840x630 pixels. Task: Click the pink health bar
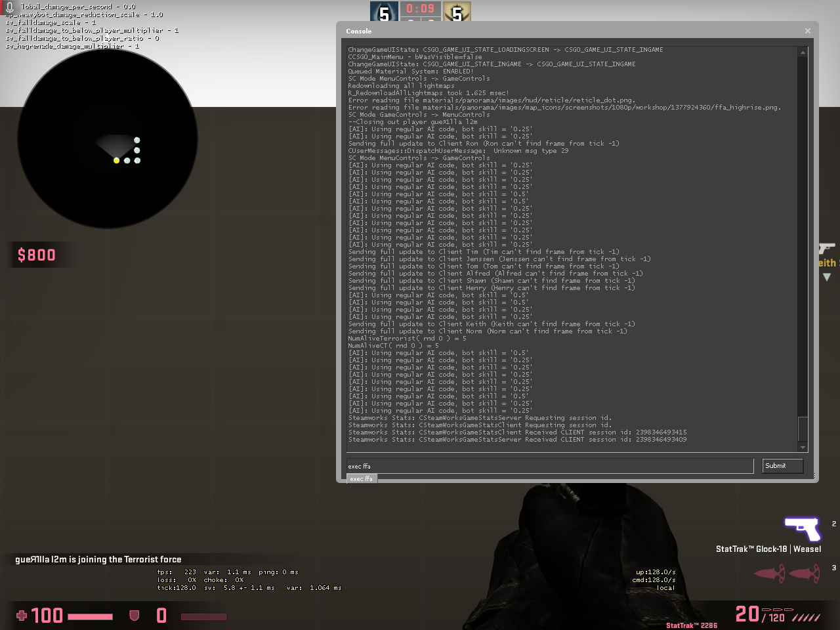[x=91, y=617]
